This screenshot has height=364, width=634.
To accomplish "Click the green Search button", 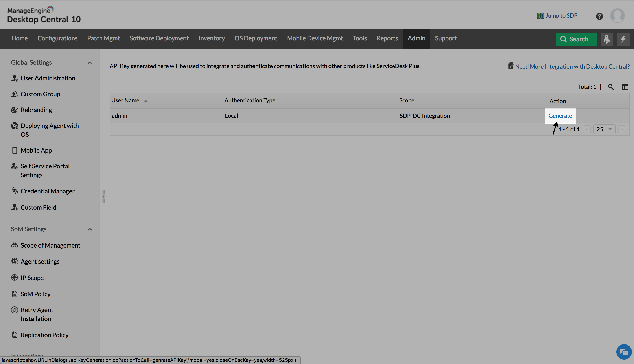I will pos(576,39).
